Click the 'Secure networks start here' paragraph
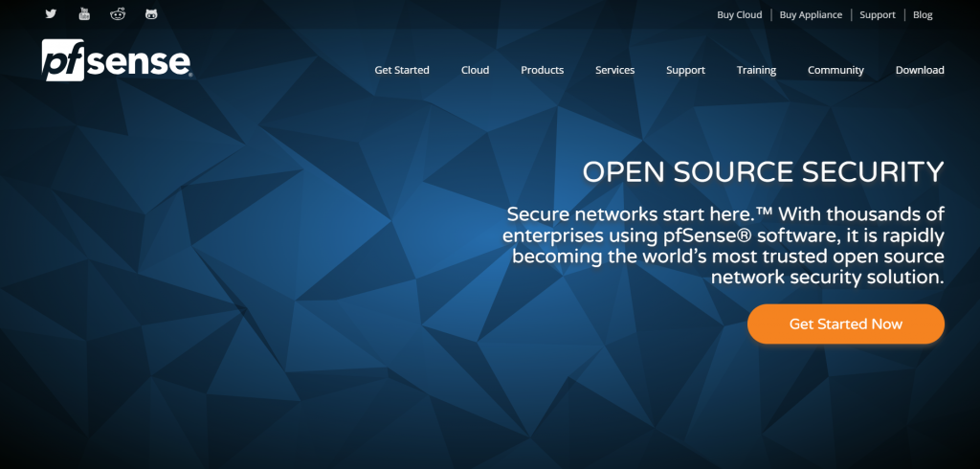The width and height of the screenshot is (980, 469). [x=724, y=246]
